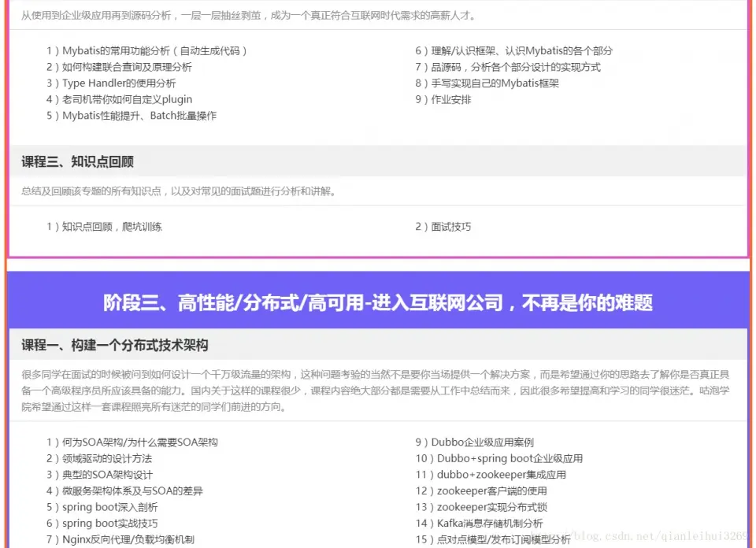
Task: Select '1）知识点回顾，爬坑训练' item
Action: (104, 227)
